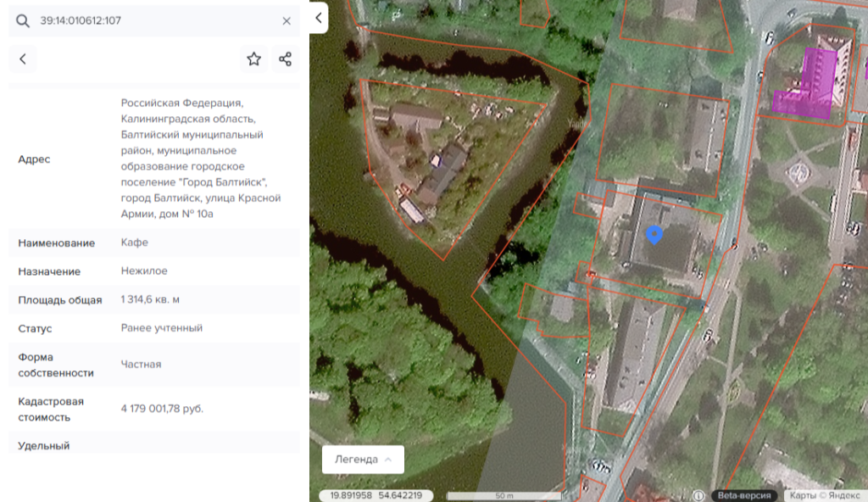This screenshot has height=502, width=868.
Task: Click the Beta-версия badge
Action: [744, 495]
